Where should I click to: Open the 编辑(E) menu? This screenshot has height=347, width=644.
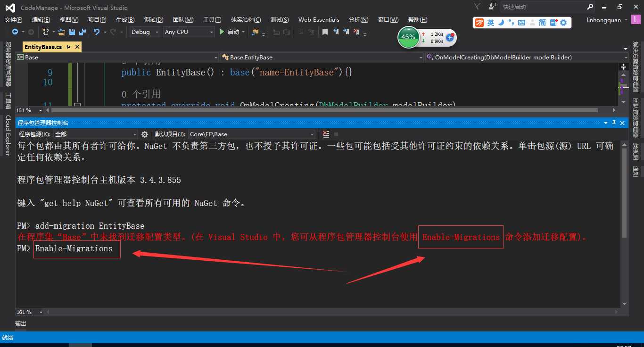[41, 20]
